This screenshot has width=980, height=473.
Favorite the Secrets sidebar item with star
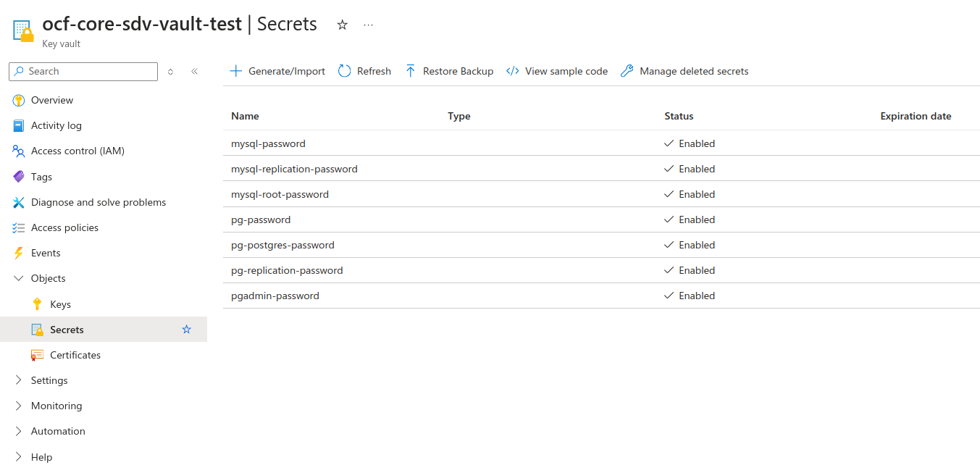point(187,330)
